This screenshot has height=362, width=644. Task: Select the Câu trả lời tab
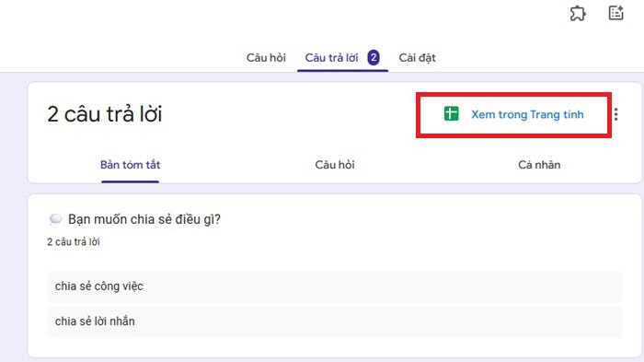pos(331,58)
